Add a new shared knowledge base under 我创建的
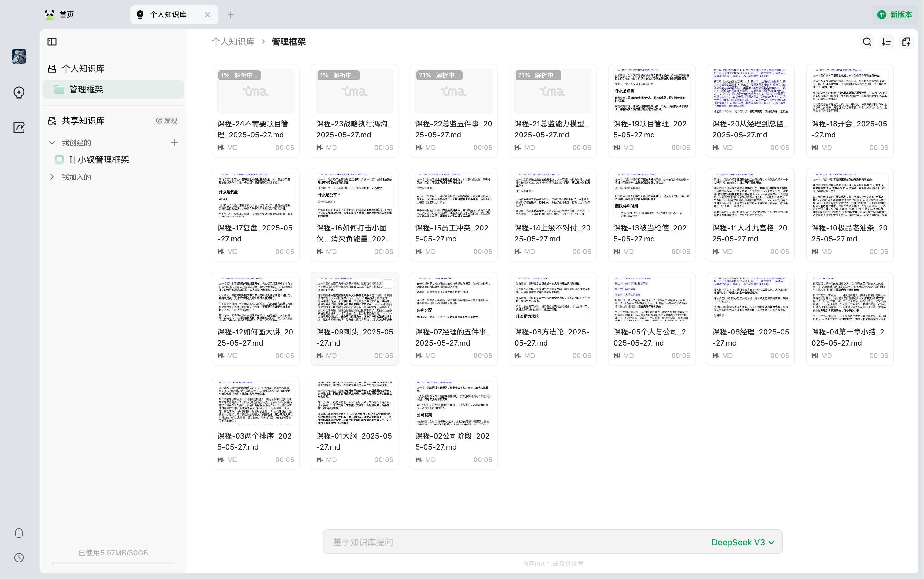Screen dimensions: 924x579 174,142
